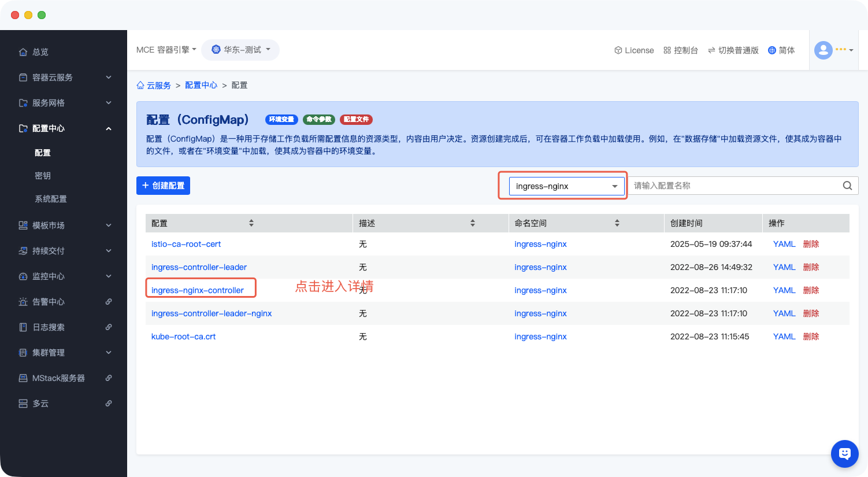Open the 华东-测试 cluster selector
This screenshot has width=868, height=477.
pyautogui.click(x=240, y=50)
